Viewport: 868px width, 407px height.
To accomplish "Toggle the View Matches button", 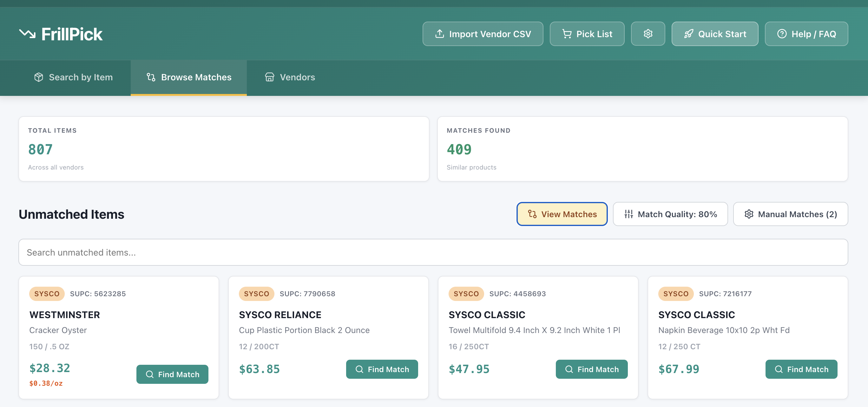I will pyautogui.click(x=562, y=214).
